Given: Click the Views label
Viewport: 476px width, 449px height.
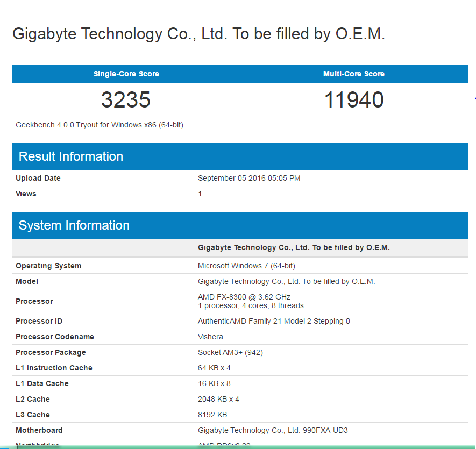Looking at the screenshot, I should (x=26, y=194).
